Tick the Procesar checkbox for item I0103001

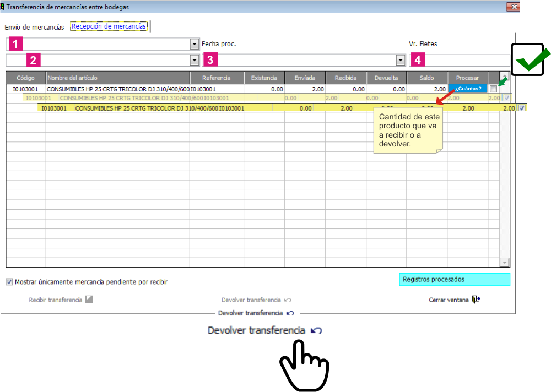tap(494, 89)
